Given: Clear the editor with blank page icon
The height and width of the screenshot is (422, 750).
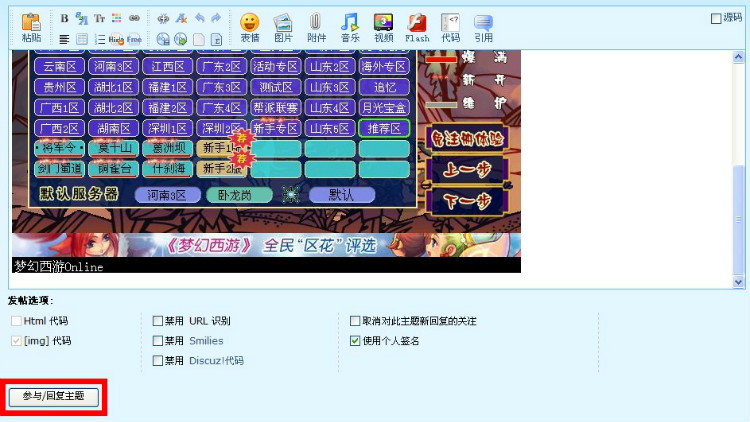Looking at the screenshot, I should [199, 39].
